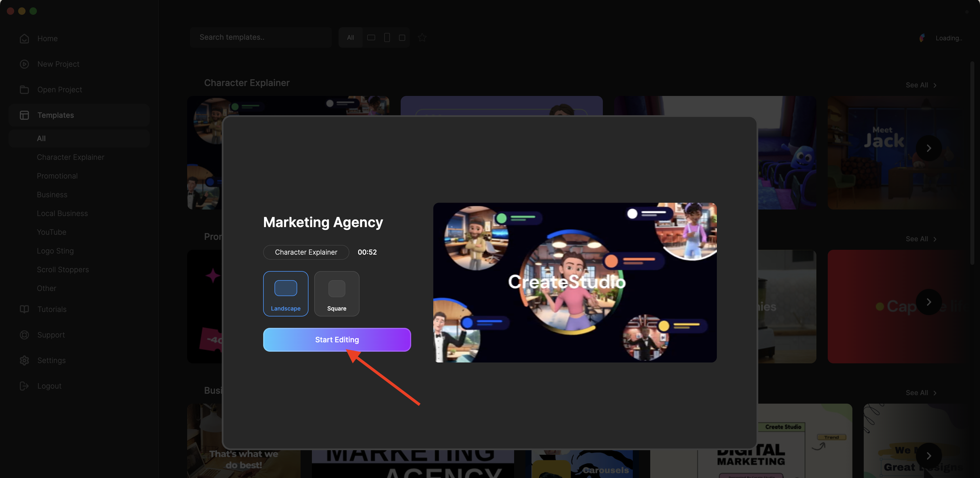Click the Marketing Agency title text

[x=323, y=222]
